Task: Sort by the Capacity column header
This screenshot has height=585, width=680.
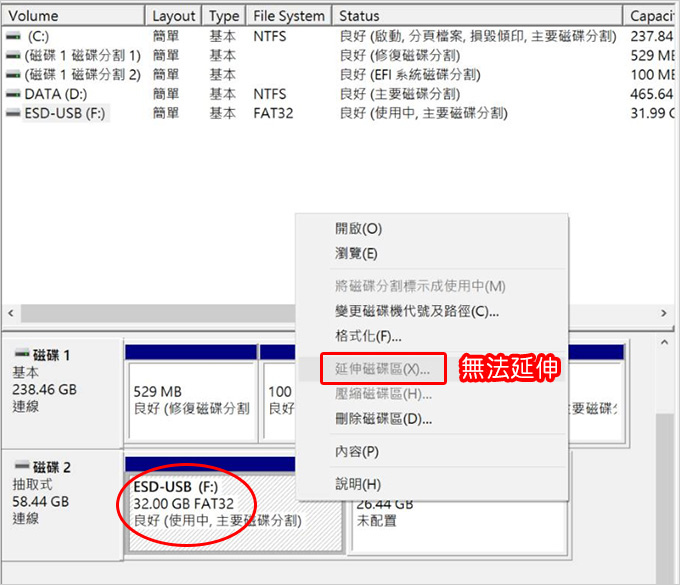Action: [650, 16]
